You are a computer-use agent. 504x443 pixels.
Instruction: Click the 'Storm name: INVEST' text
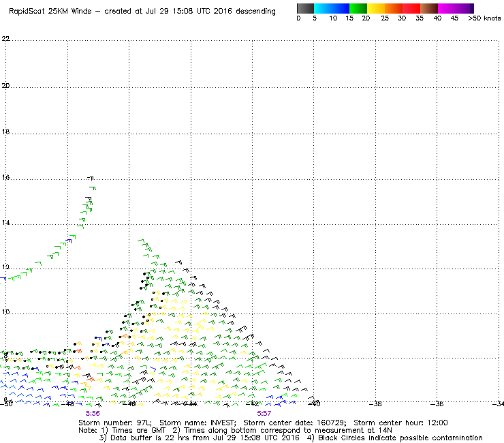click(198, 423)
